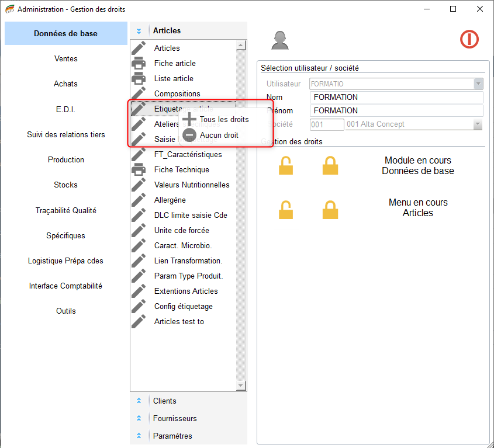
Task: Toggle open padlock for module Données de base
Action: (286, 166)
